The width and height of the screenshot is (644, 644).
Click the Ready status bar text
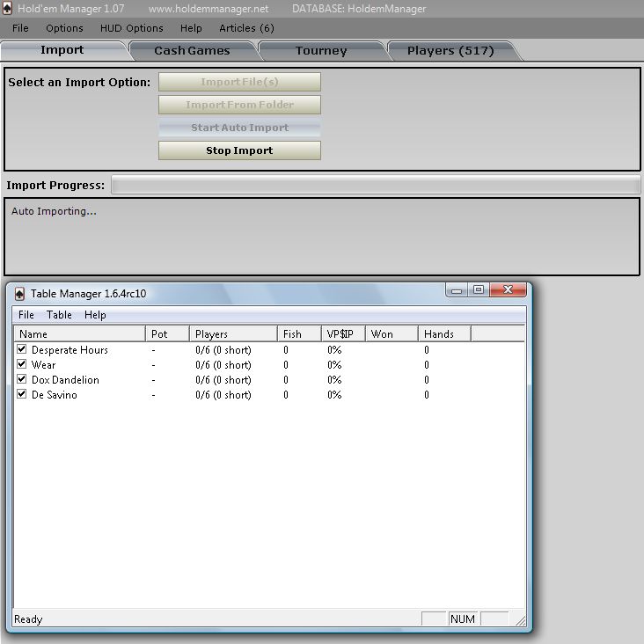tap(28, 619)
